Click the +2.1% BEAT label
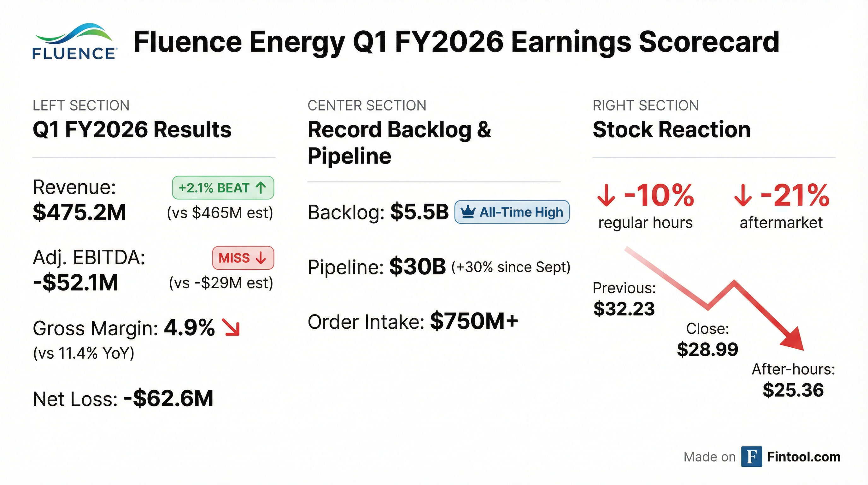The image size is (868, 485). (x=214, y=188)
